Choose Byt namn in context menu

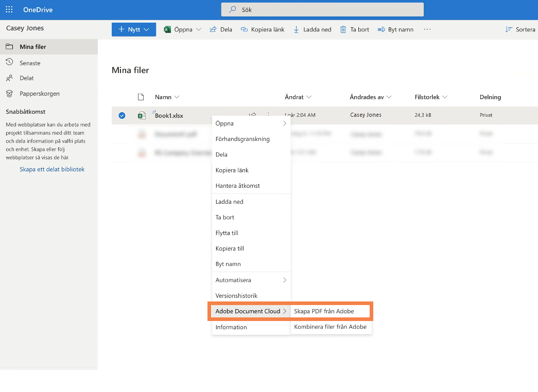(x=251, y=264)
